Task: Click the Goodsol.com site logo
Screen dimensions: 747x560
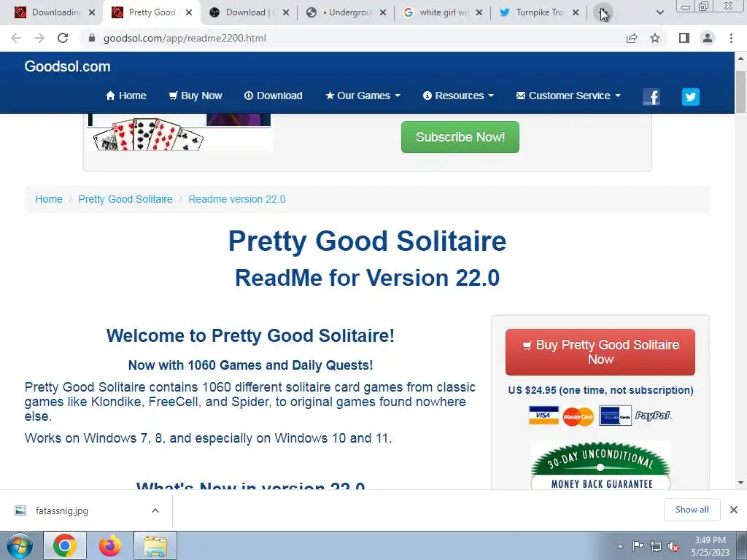Action: point(68,66)
